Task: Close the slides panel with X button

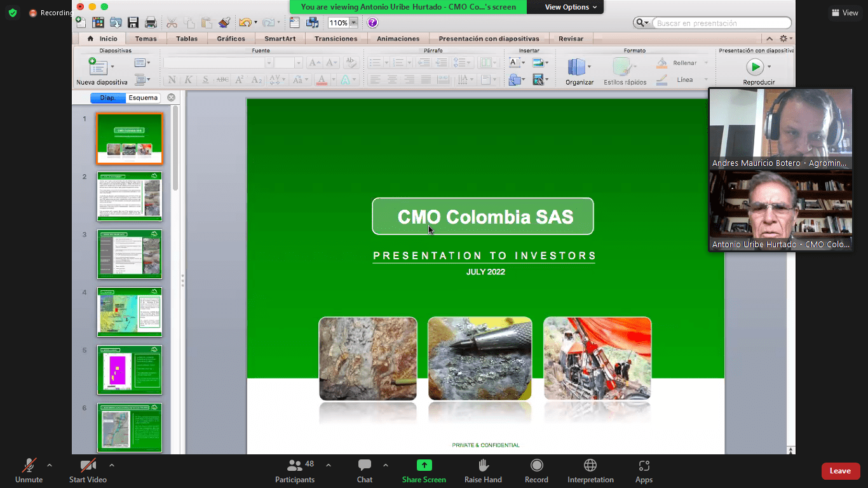Action: pyautogui.click(x=171, y=98)
